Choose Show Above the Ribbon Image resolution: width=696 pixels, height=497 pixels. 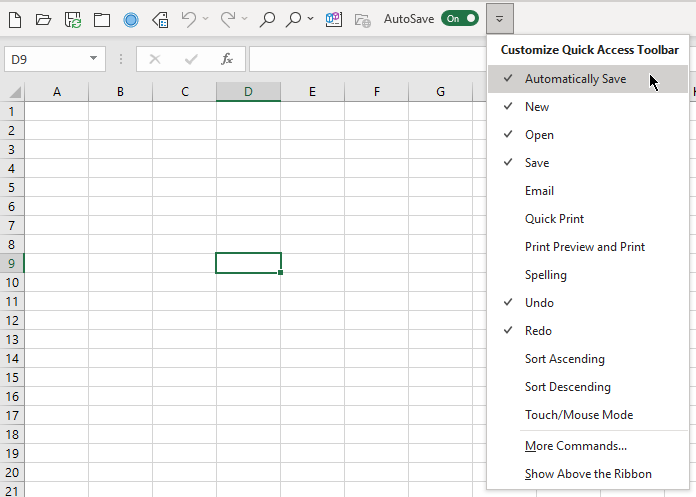click(588, 473)
